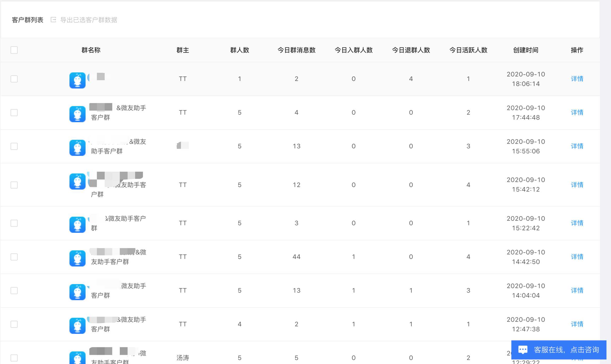The width and height of the screenshot is (611, 364).
Task: Click timestamp 2020-09-10 15:55:06
Action: pos(526,146)
